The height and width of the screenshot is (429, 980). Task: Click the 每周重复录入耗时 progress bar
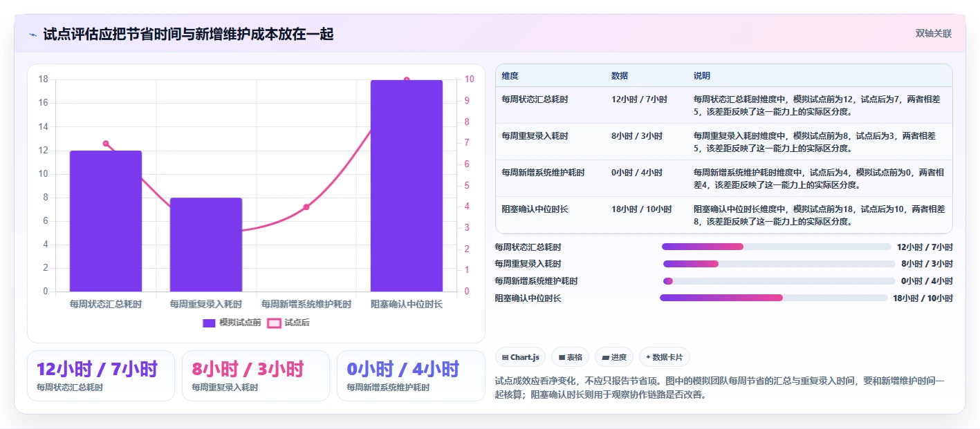[x=779, y=264]
